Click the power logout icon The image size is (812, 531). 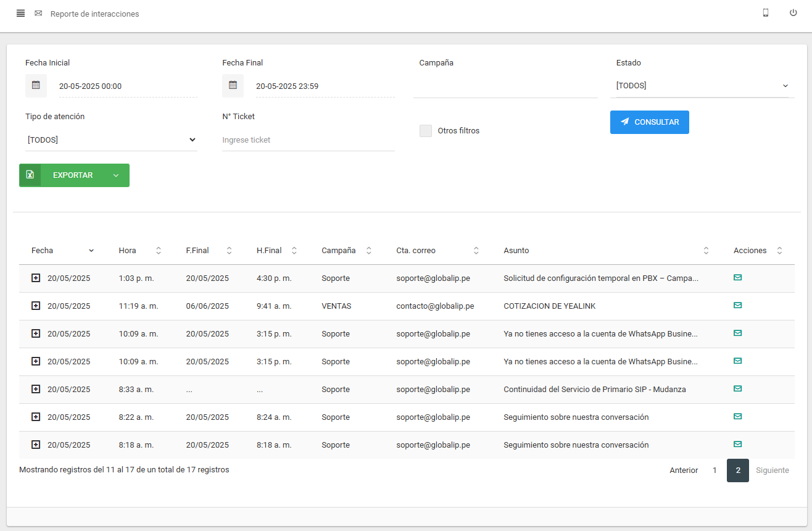(x=793, y=13)
